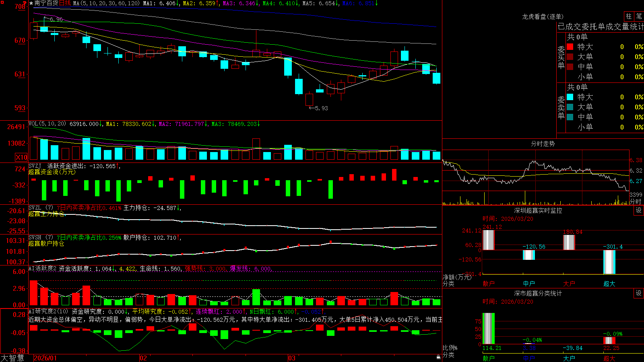Click the 南宁百货 stock name

point(46,3)
